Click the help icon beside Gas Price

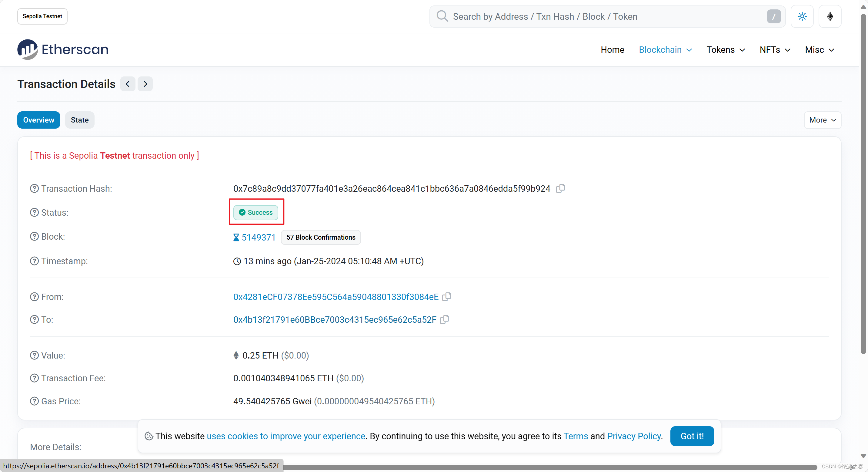pos(34,401)
